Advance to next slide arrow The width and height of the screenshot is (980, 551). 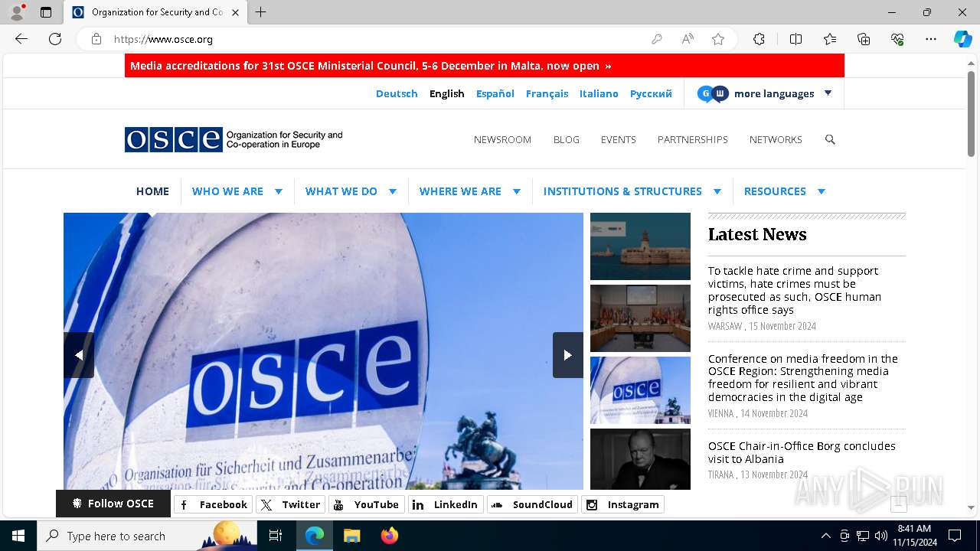568,355
